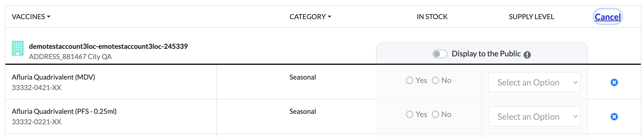Select No for Afluria Quadrivalent (MDV) in stock
Image resolution: width=644 pixels, height=137 pixels.
pos(435,80)
